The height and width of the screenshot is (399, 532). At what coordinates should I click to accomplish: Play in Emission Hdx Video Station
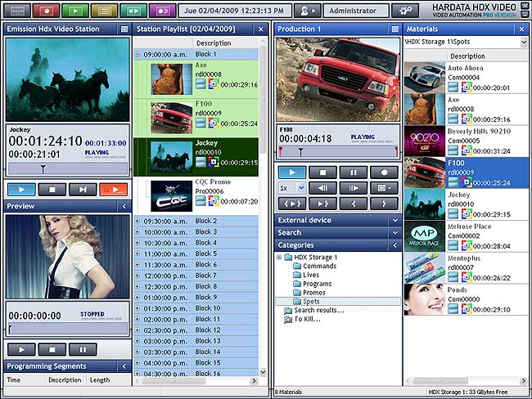[x=22, y=190]
